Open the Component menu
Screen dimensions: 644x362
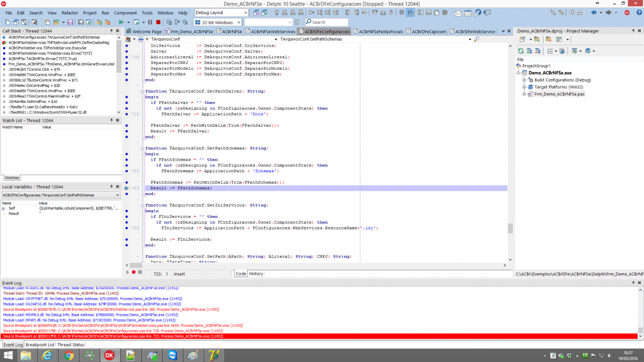tap(125, 13)
